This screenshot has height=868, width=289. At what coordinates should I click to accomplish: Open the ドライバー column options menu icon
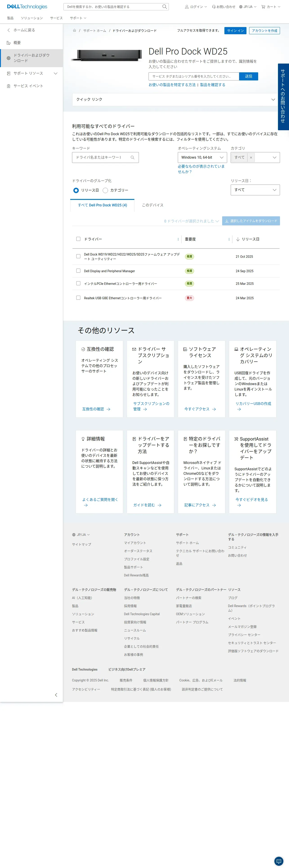[178, 239]
